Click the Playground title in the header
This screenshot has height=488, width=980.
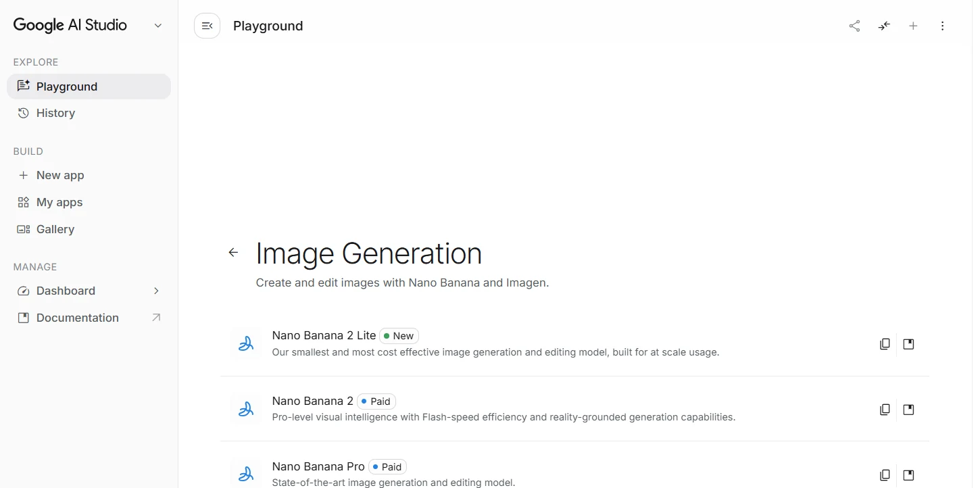268,26
